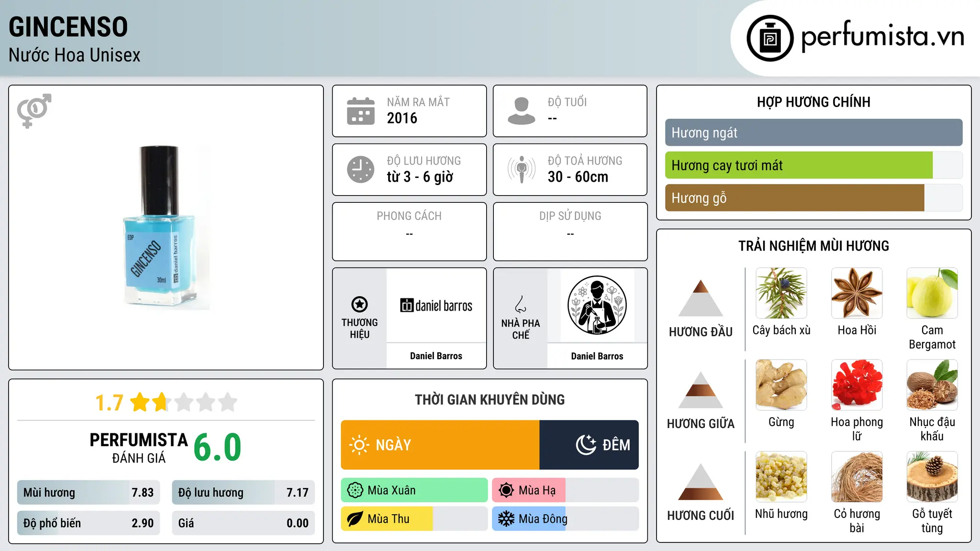The image size is (980, 551).
Task: Click the daniel barros brand logo
Action: pyautogui.click(x=436, y=306)
